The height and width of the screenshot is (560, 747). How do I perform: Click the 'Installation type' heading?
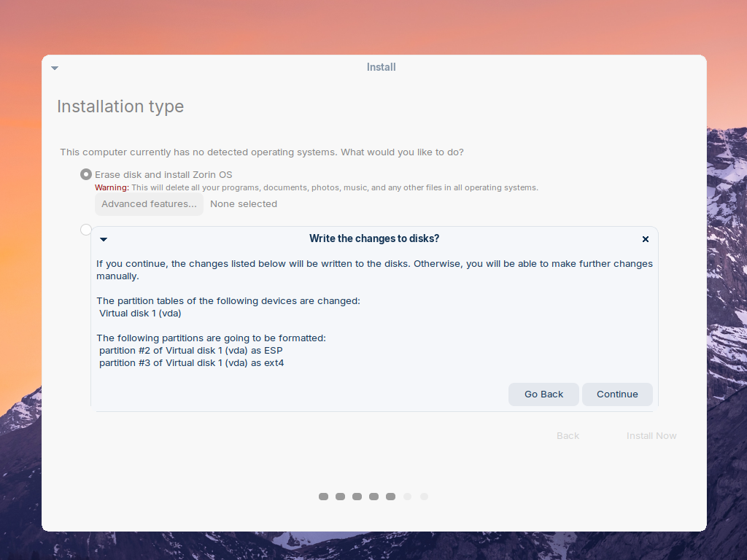pyautogui.click(x=120, y=106)
